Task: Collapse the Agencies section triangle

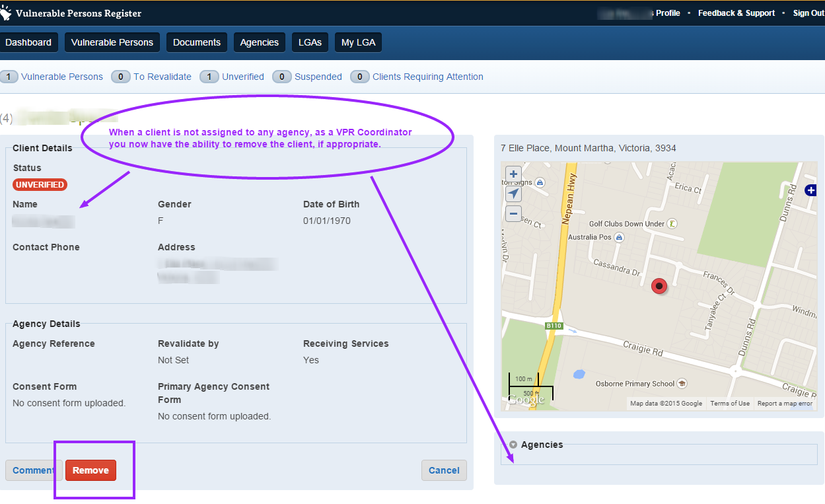Action: (513, 445)
